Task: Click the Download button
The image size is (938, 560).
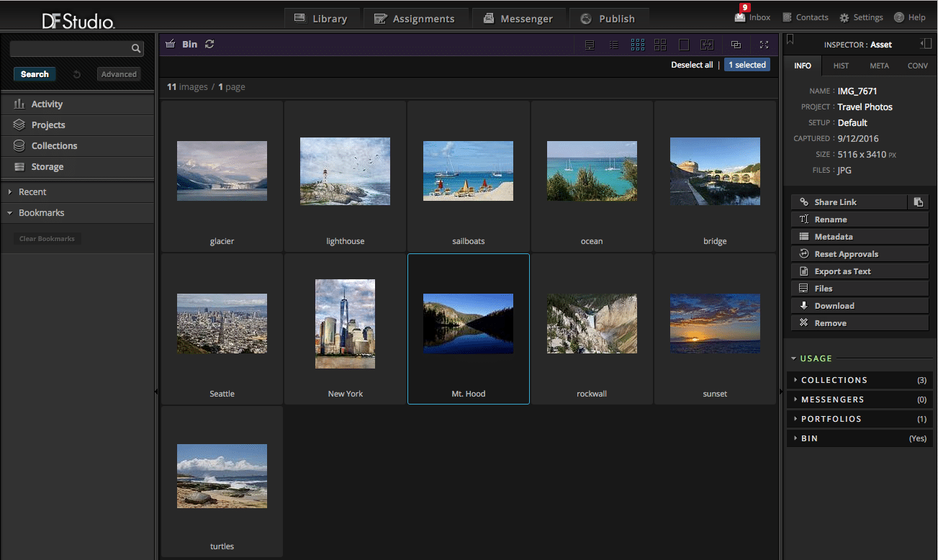Action: [834, 306]
